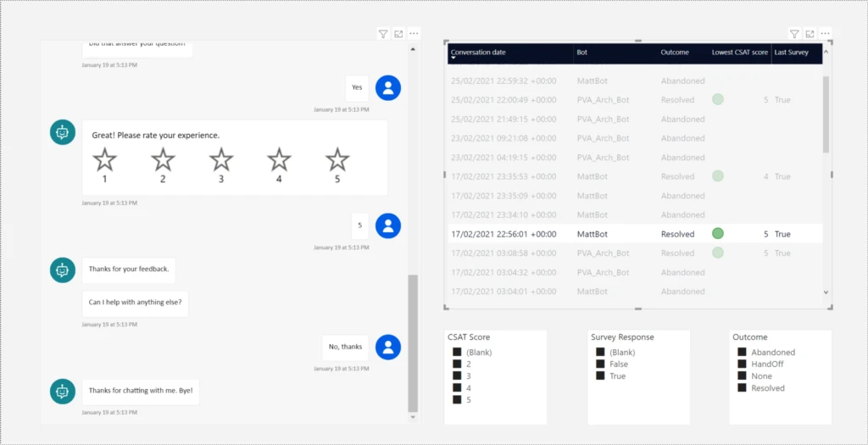
Task: Check the HandOff outcome checkbox
Action: (x=742, y=364)
